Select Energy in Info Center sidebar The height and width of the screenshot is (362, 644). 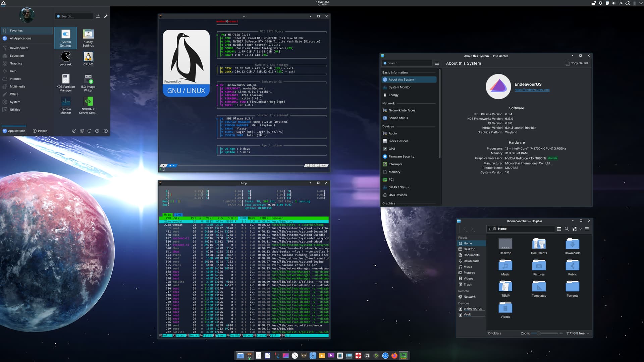409,95
